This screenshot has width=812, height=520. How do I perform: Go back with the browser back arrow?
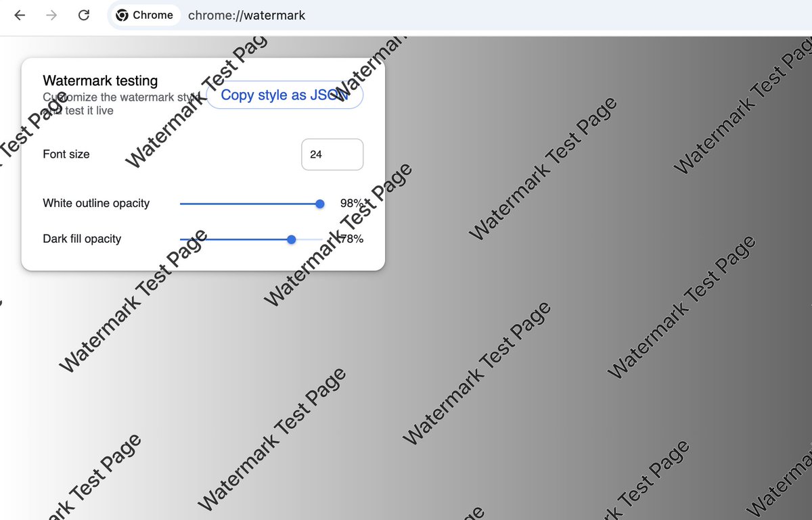coord(20,15)
